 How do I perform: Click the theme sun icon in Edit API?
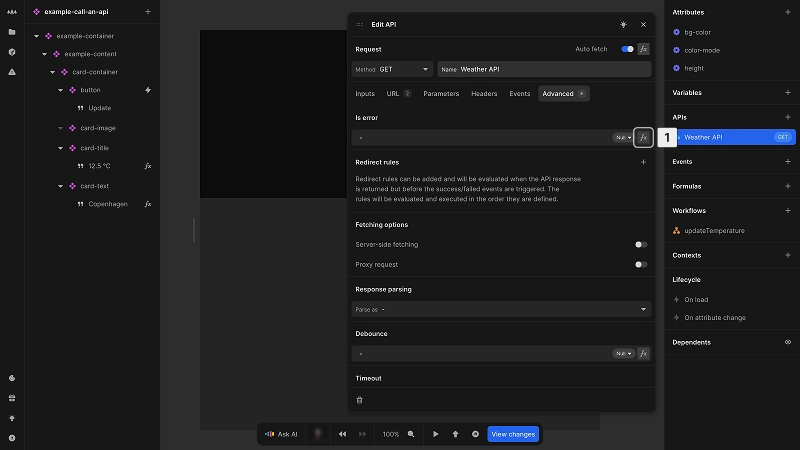pyautogui.click(x=623, y=24)
